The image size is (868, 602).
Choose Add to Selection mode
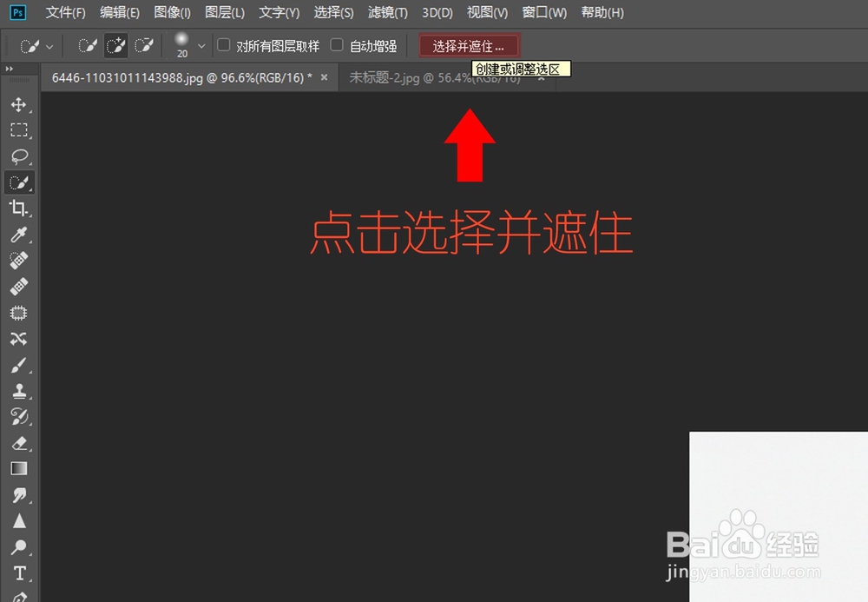[x=115, y=45]
